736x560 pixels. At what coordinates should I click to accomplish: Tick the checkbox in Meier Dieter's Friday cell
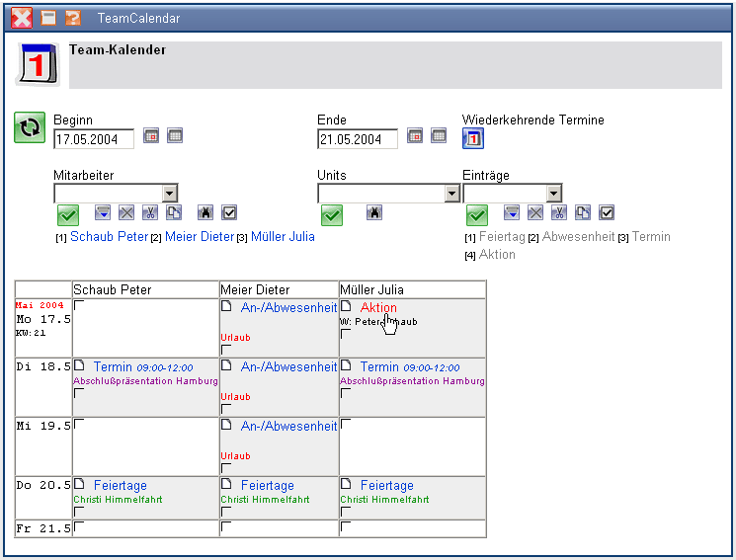pyautogui.click(x=226, y=528)
